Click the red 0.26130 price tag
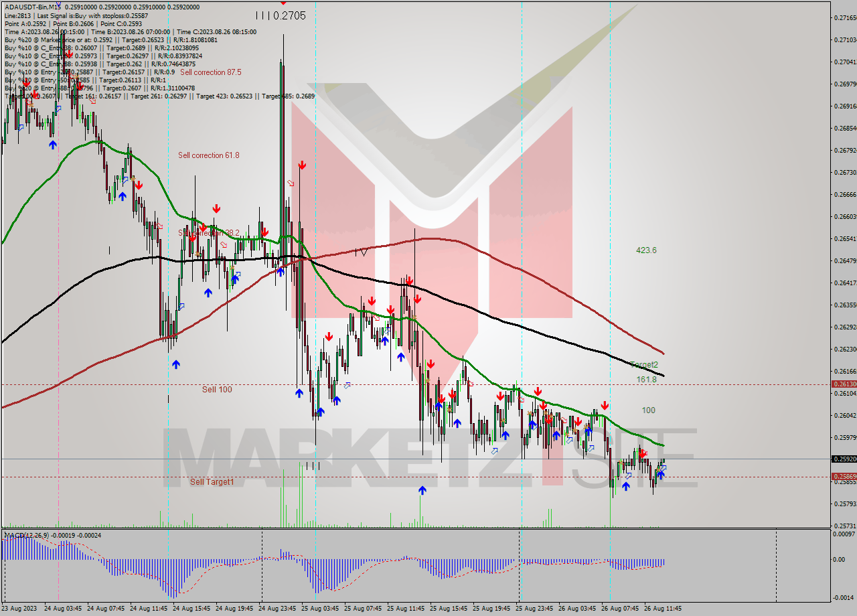Image resolution: width=857 pixels, height=616 pixels. tap(843, 384)
